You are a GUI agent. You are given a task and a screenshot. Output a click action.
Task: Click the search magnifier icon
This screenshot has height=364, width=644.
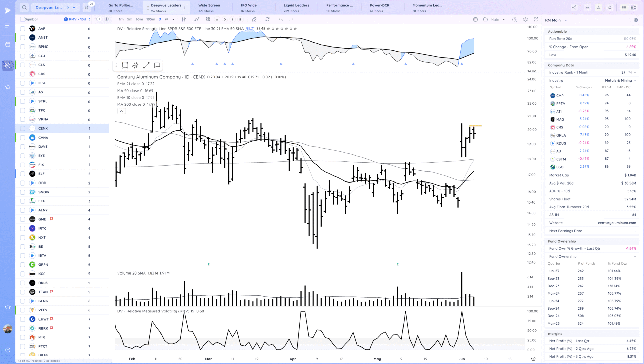click(24, 7)
